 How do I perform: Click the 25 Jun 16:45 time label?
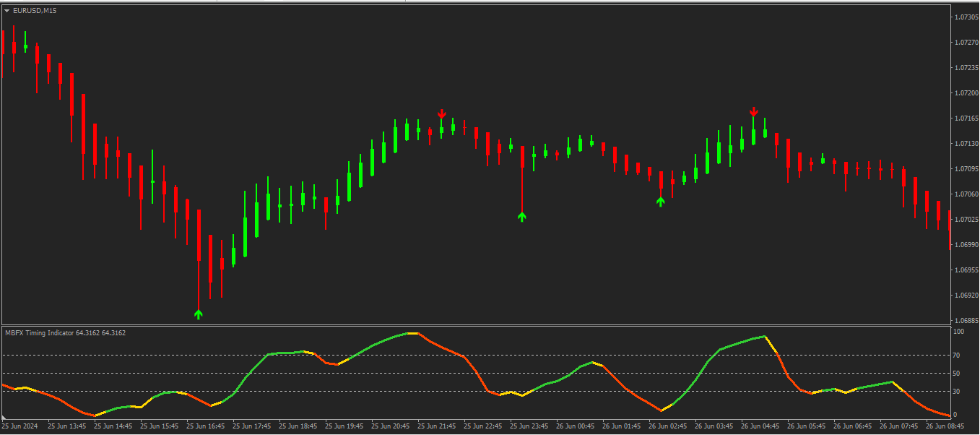coord(206,426)
